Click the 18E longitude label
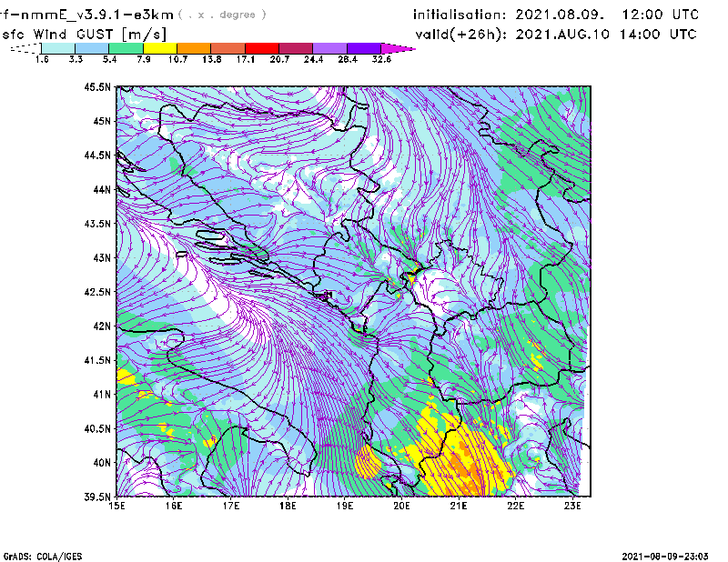The width and height of the screenshot is (728, 562). coord(288,506)
